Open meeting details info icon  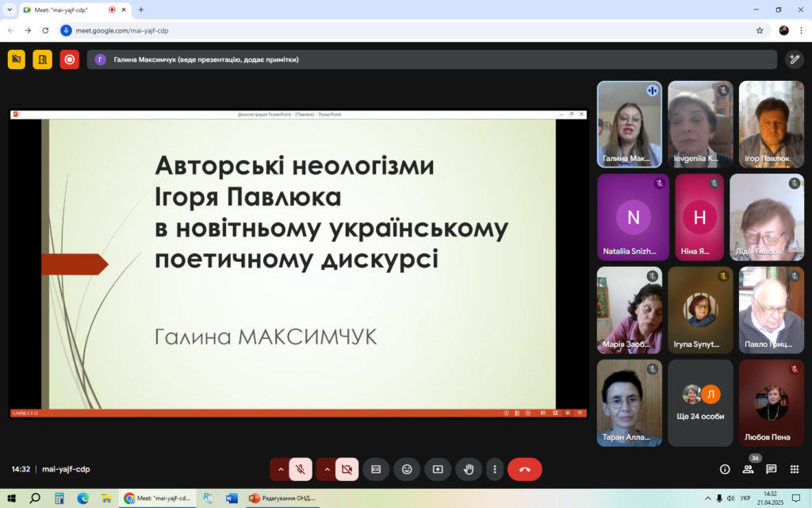(x=725, y=469)
